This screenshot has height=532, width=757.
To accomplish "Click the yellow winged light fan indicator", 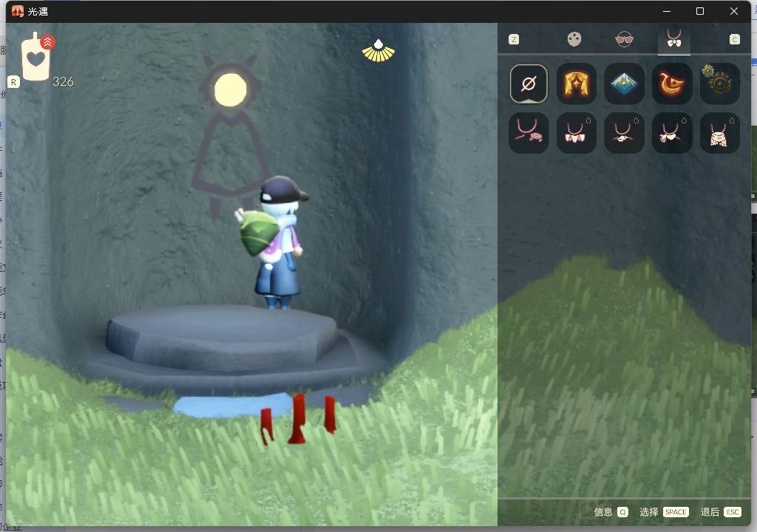I will click(378, 51).
